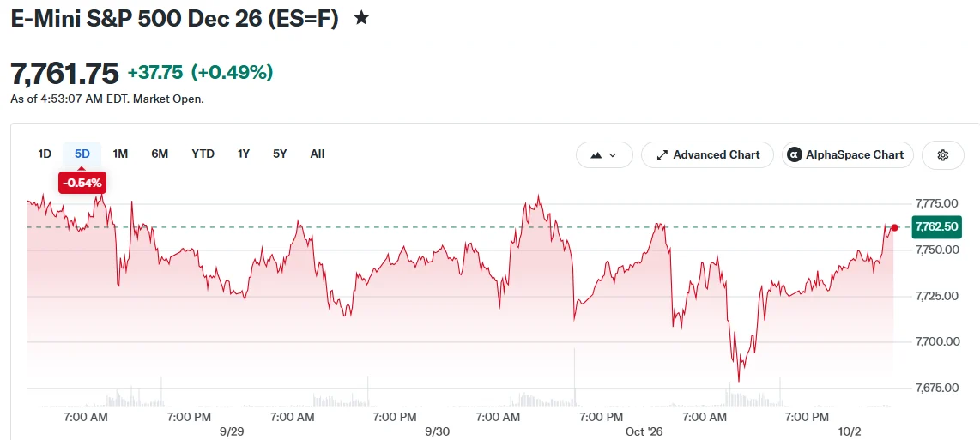Viewport: 980px width, 440px height.
Task: Click the expand arrows icon on Advanced Chart
Action: 662,155
